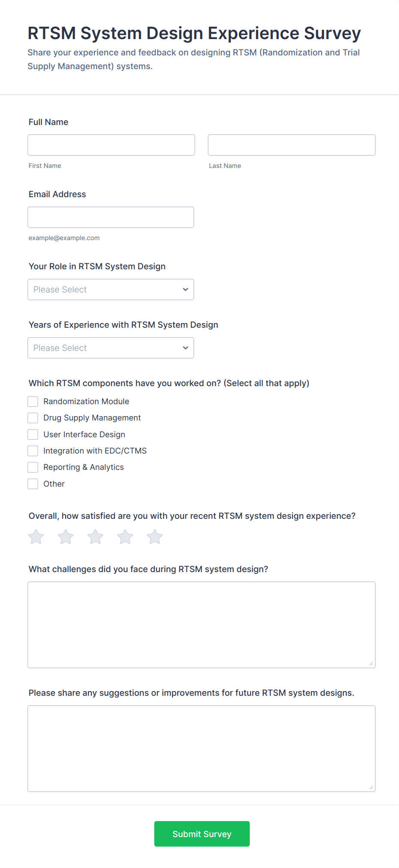399x868 pixels.
Task: Expand the Years of Experience dropdown
Action: pos(111,348)
